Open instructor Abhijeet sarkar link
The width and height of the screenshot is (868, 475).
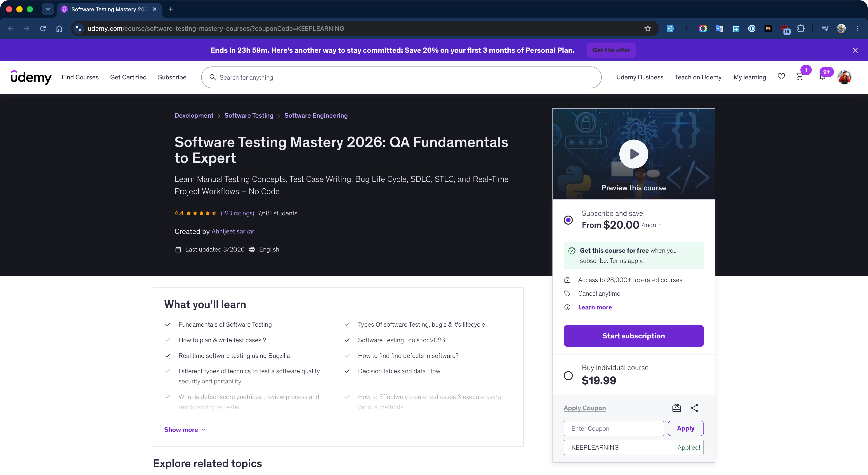tap(233, 231)
